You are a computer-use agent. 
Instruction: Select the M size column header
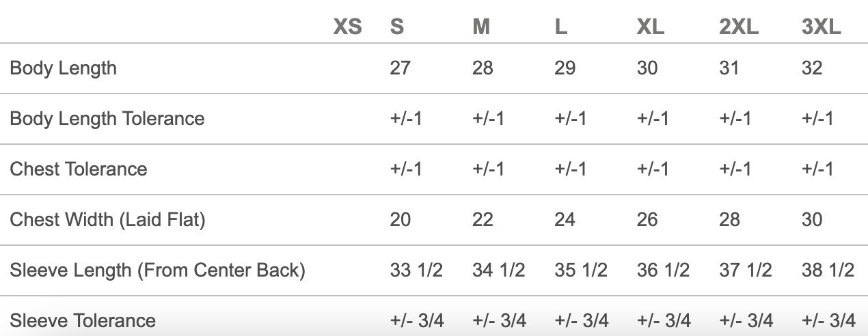481,27
